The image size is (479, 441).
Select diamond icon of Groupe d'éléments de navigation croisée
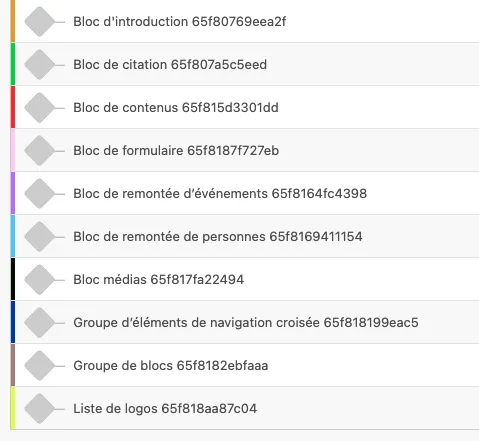39,323
